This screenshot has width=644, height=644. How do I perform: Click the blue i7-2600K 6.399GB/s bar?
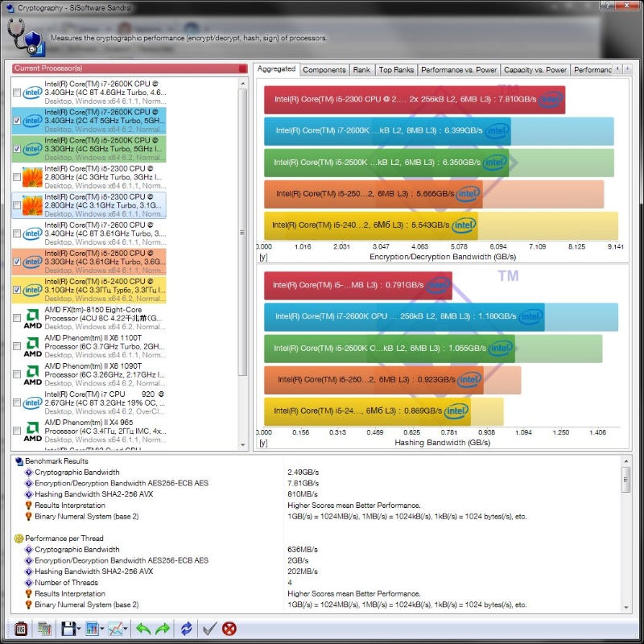[387, 131]
